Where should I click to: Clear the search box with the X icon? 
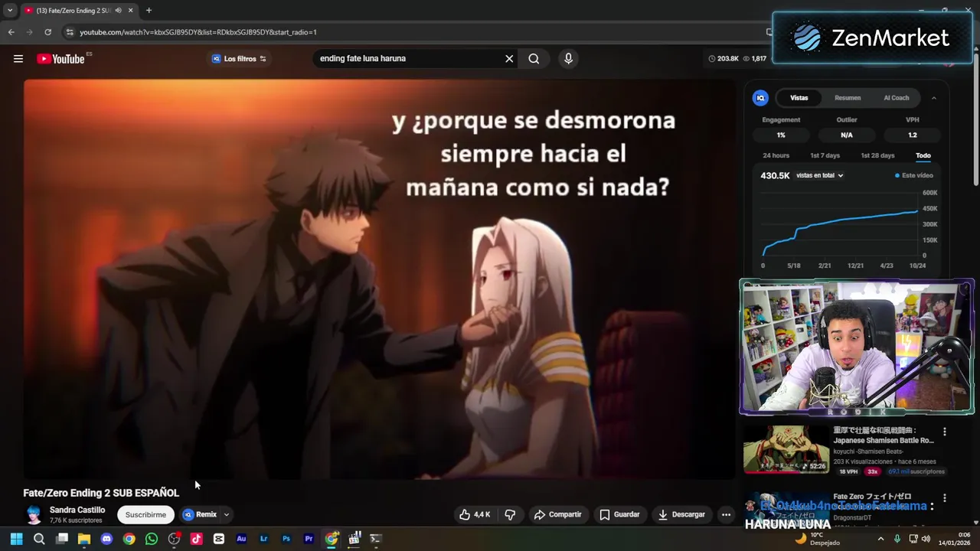click(x=509, y=58)
